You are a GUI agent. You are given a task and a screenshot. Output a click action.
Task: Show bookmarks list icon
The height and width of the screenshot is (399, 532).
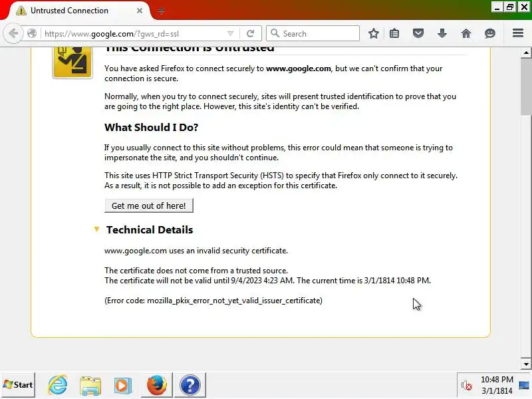coord(394,33)
